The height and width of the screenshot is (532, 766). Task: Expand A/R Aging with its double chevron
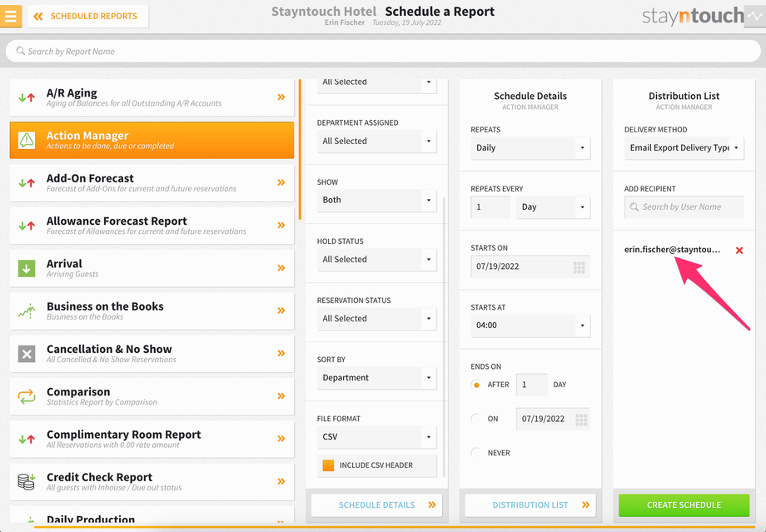(x=281, y=97)
